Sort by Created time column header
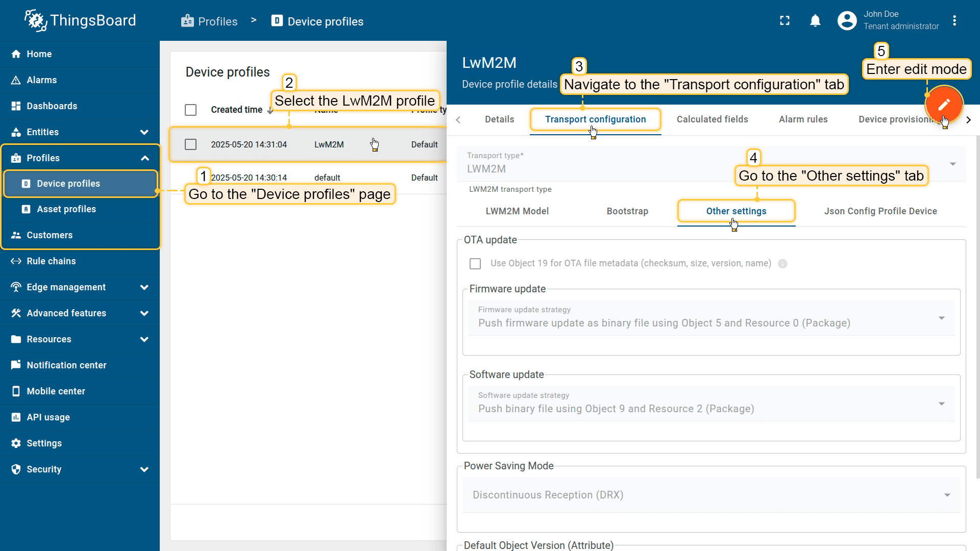This screenshot has height=551, width=980. click(237, 110)
